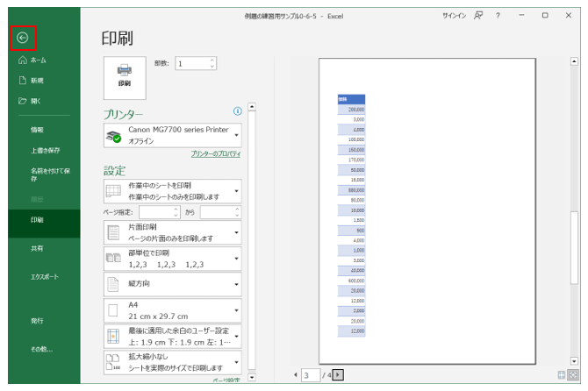Image resolution: width=588 pixels, height=391 pixels.
Task: Click the show margins icon
Action: click(x=561, y=375)
